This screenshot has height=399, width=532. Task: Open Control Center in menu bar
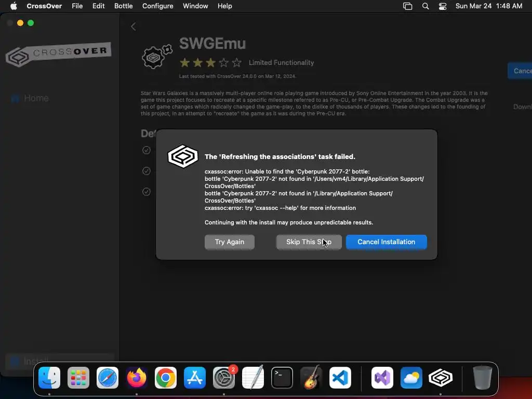click(x=443, y=6)
